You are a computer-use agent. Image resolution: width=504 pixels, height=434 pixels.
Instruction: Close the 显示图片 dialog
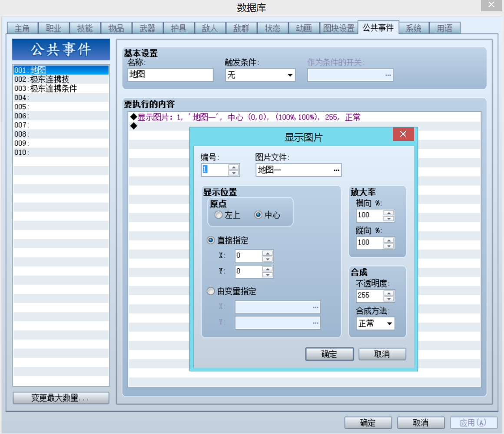click(x=403, y=134)
